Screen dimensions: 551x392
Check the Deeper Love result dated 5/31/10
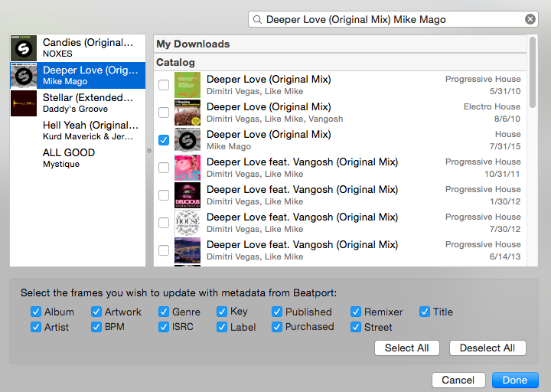point(164,85)
